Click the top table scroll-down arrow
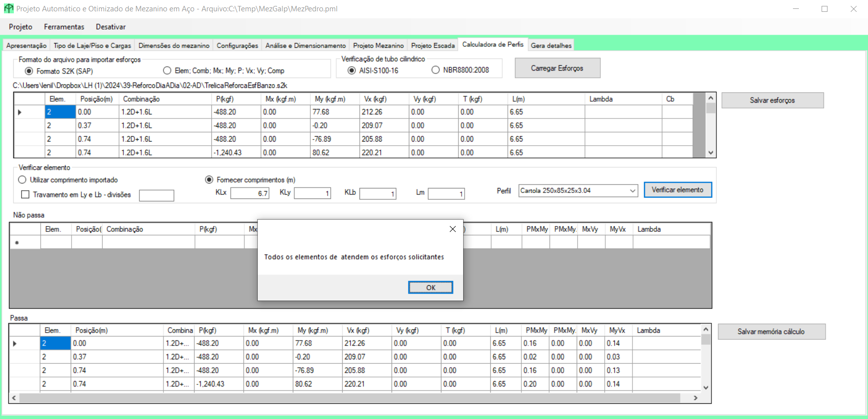 click(x=710, y=152)
